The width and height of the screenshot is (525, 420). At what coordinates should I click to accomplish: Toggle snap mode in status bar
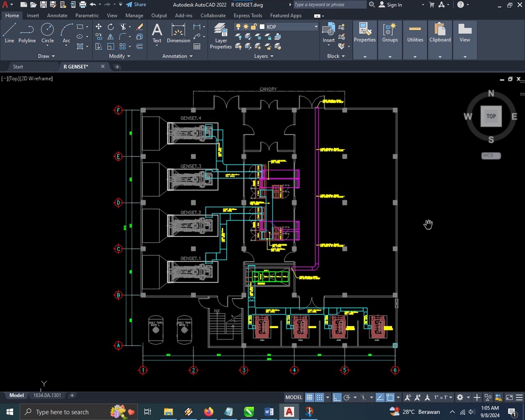tap(320, 397)
